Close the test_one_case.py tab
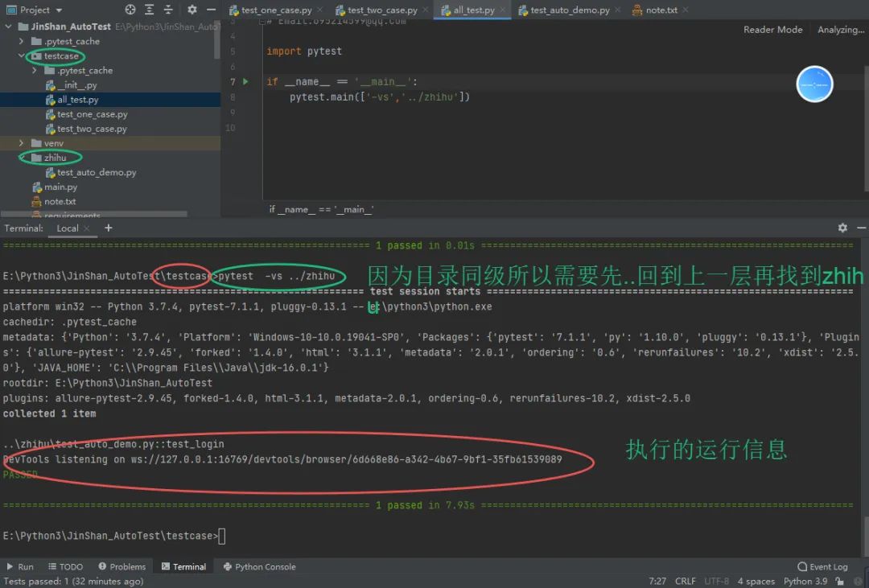 click(319, 10)
